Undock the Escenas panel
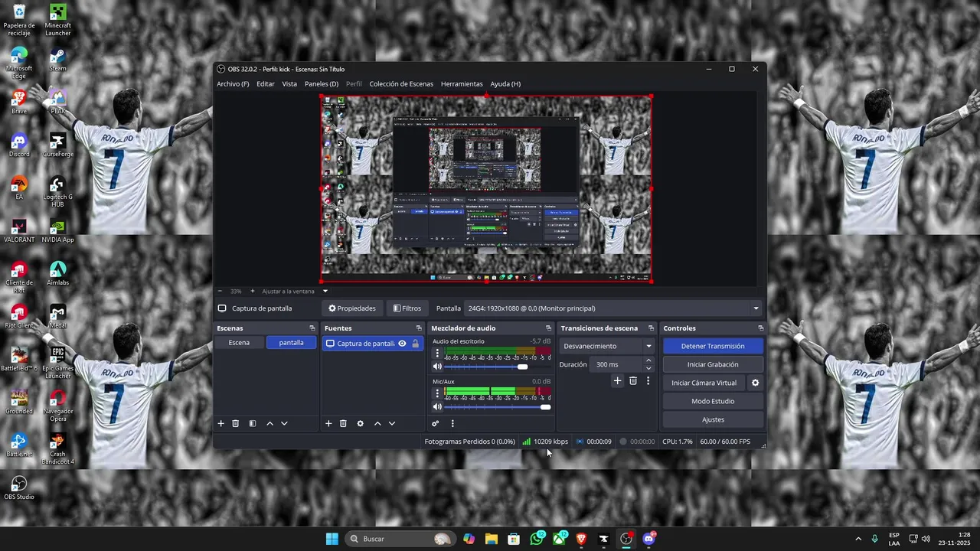The image size is (980, 551). 312,328
